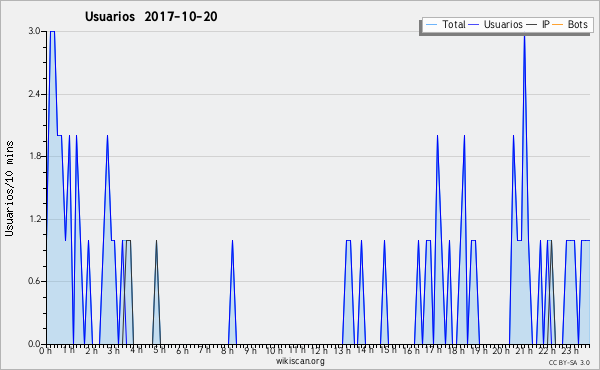Click the 8 h tick on time axis
The width and height of the screenshot is (600, 370).
point(227,351)
